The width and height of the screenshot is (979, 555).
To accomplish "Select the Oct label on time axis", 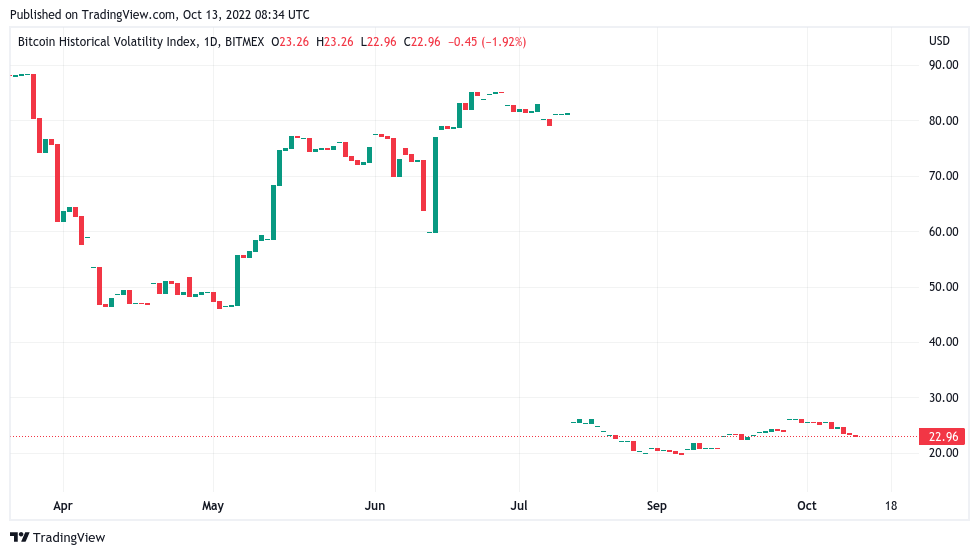I will pyautogui.click(x=807, y=506).
